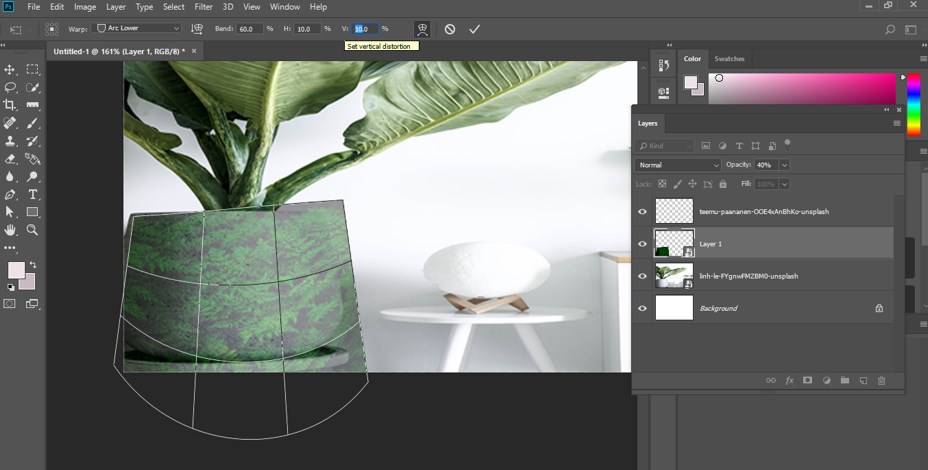
Task: Open the Filter menu
Action: click(203, 7)
